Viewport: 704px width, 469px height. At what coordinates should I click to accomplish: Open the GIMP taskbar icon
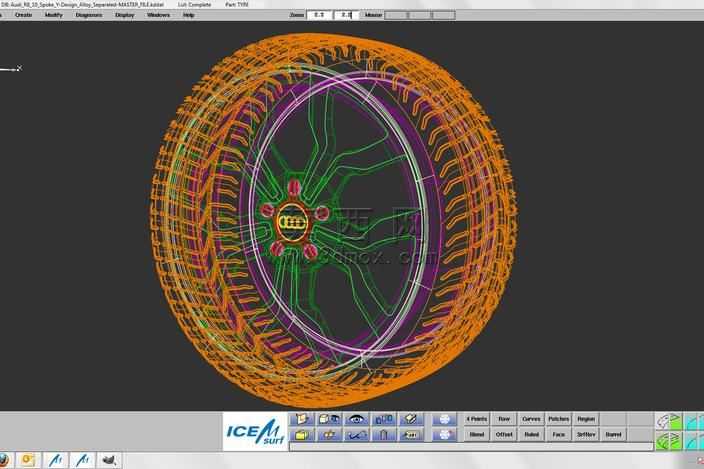(109, 460)
